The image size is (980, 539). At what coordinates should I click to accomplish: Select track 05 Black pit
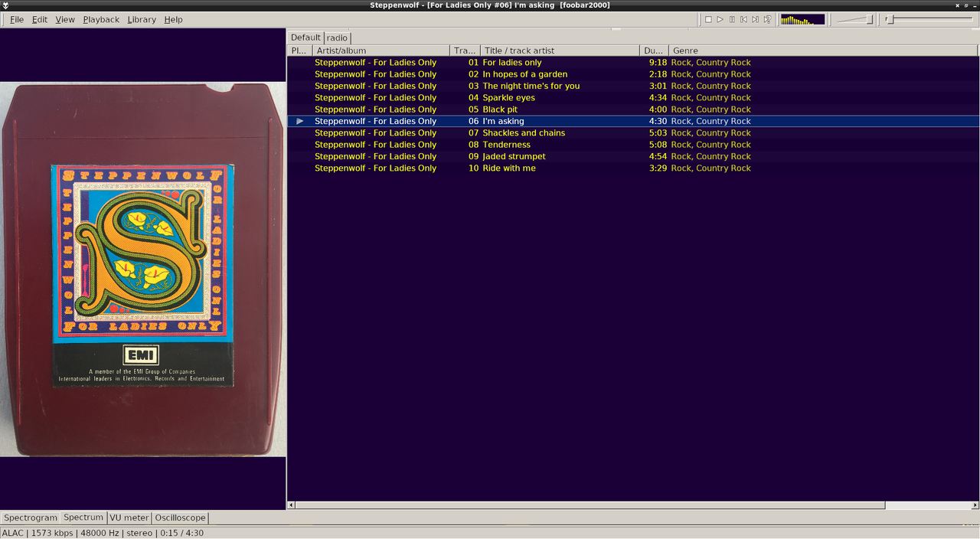click(x=633, y=109)
